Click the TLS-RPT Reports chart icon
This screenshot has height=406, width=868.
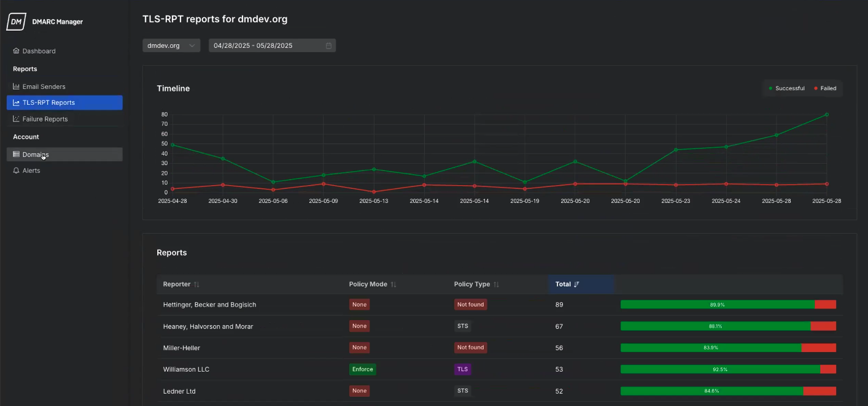tap(17, 103)
